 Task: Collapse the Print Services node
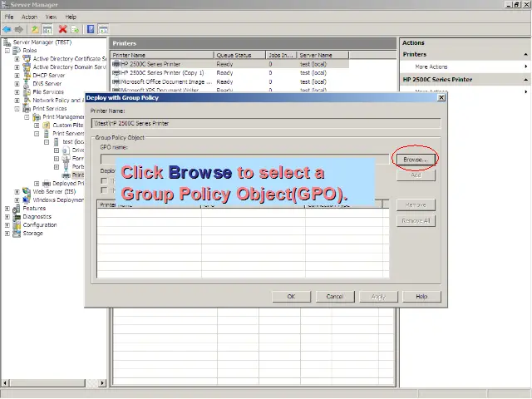[x=17, y=109]
